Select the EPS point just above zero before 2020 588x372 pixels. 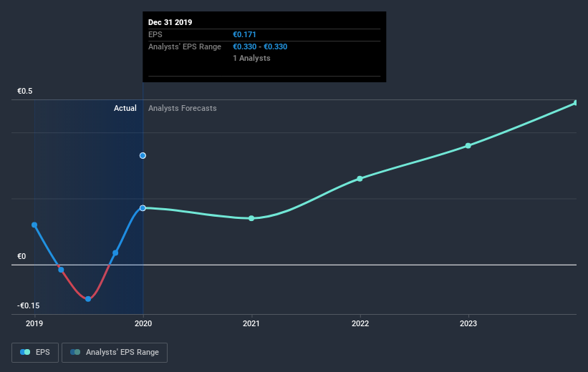(x=115, y=253)
